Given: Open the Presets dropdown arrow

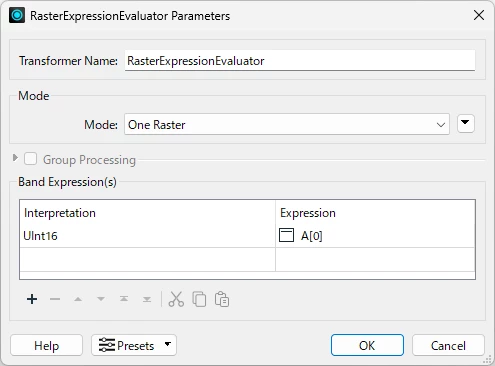Looking at the screenshot, I should [x=168, y=344].
